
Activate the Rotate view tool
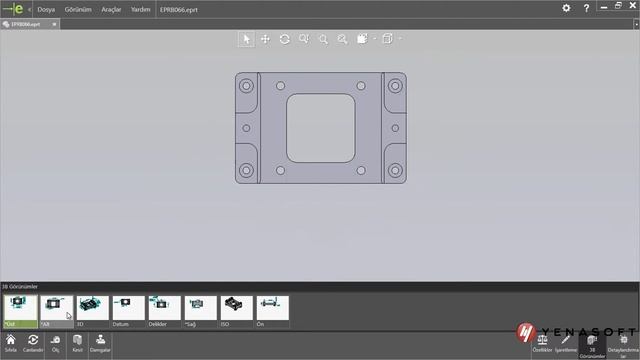tap(284, 39)
